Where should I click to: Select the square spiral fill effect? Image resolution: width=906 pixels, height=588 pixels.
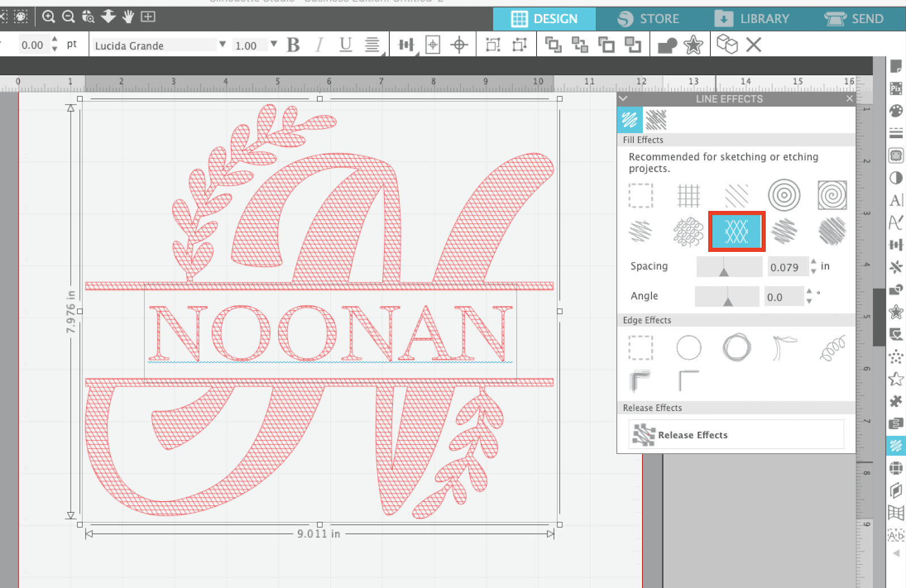(x=832, y=195)
